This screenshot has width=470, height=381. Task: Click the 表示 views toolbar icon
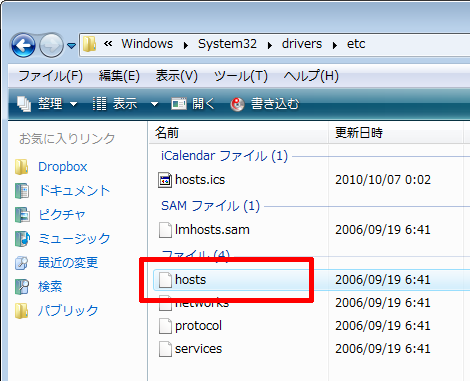[x=99, y=104]
